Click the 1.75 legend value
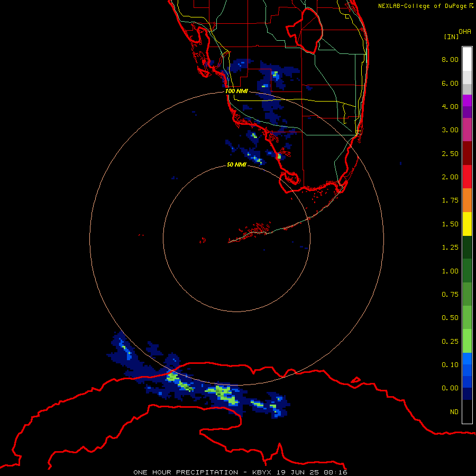 (450, 200)
